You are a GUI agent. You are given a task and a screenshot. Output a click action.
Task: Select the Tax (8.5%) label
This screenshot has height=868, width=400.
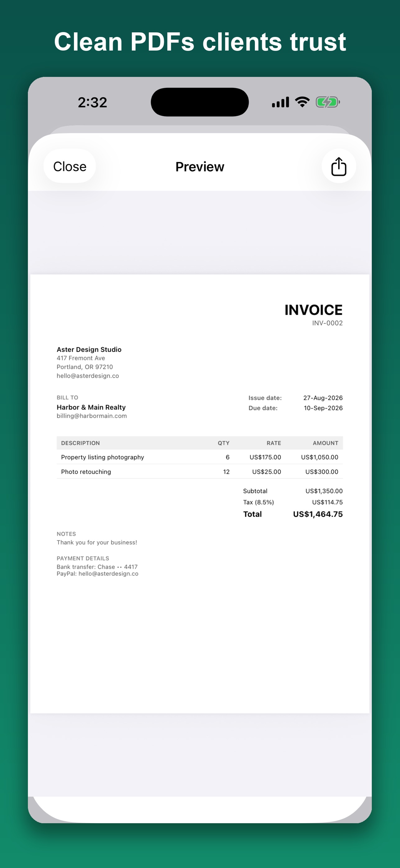coord(258,502)
